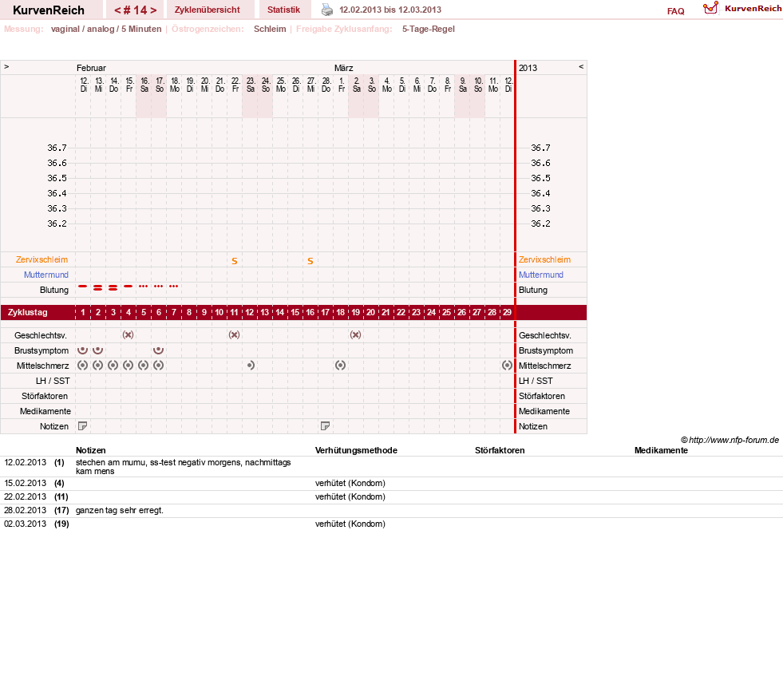This screenshot has width=783, height=700.
Task: Click the note 'ganzen tag sehr erregt.'
Action: coord(120,510)
